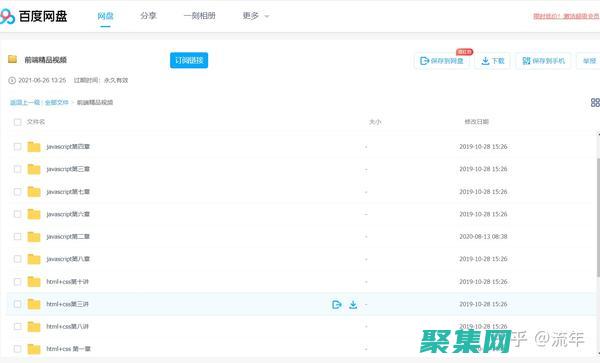Viewport: 600px width, 363px height.
Task: Click the javascript第四章 folder icon
Action: 34,147
